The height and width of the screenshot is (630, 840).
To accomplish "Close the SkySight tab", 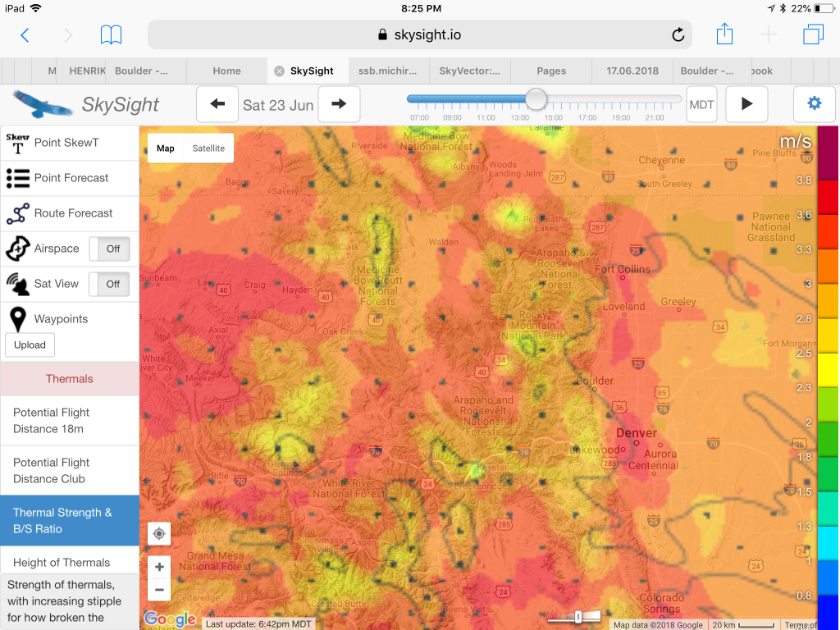I will [279, 71].
